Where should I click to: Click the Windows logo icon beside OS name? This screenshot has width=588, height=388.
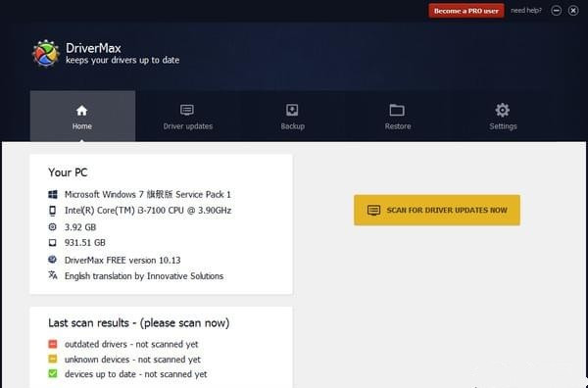53,194
